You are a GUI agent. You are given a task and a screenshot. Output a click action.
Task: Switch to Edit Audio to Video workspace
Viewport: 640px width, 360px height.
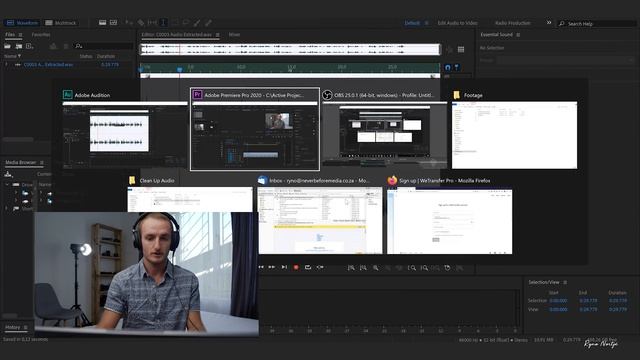(458, 23)
